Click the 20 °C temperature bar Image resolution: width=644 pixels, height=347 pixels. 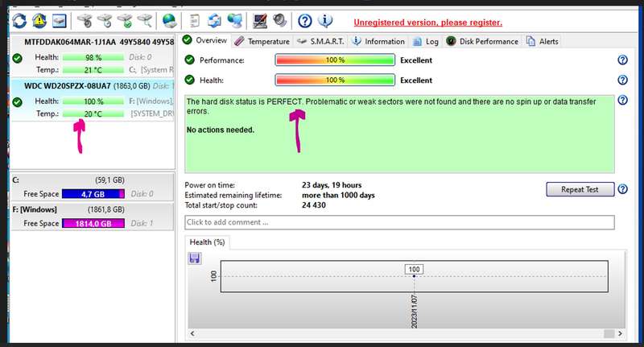(x=93, y=114)
